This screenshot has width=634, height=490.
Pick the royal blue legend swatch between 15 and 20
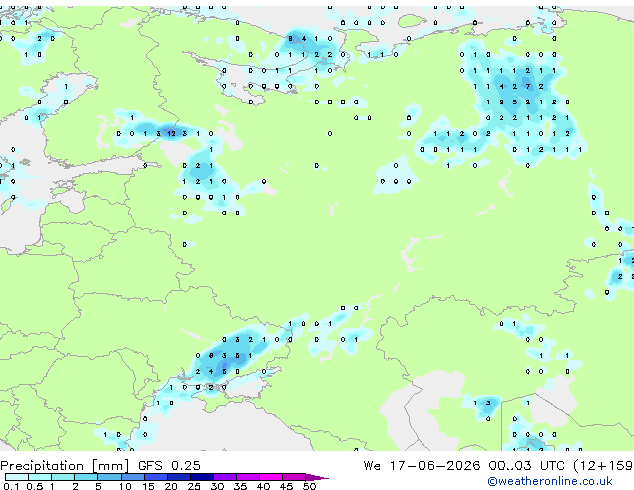point(156,477)
